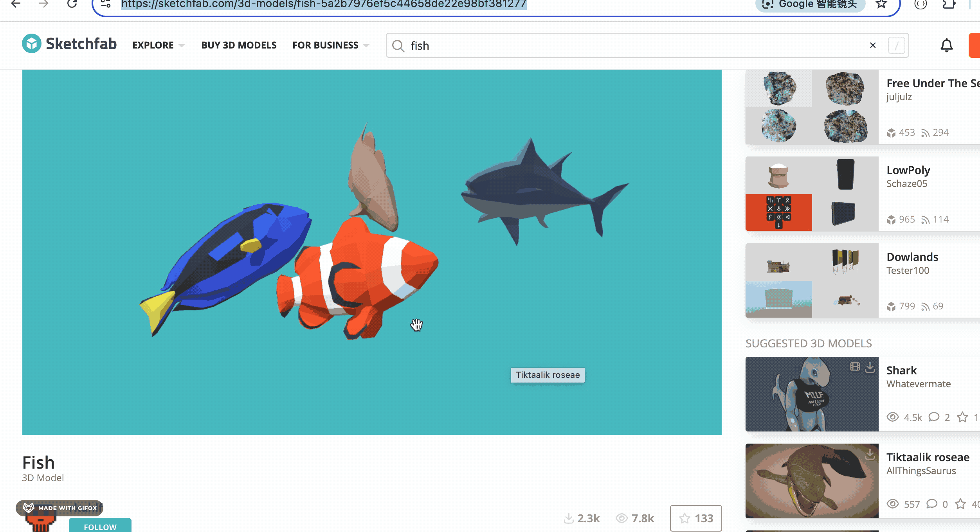Open notifications with the bell icon

click(x=946, y=45)
